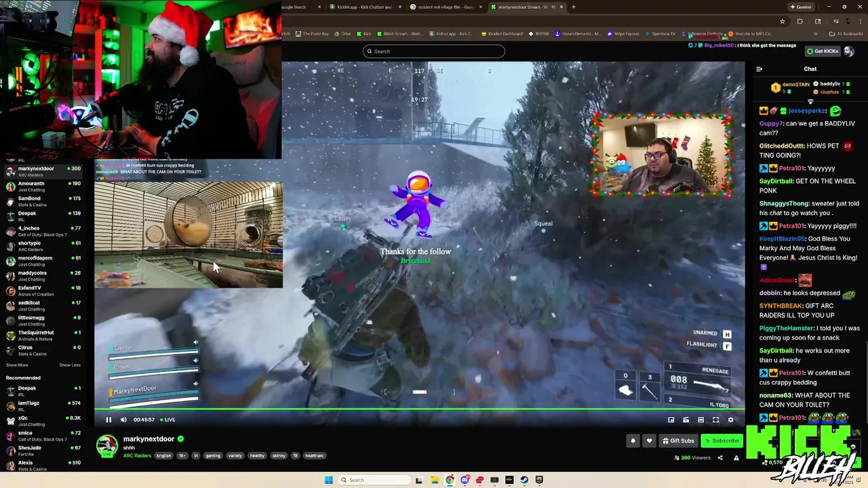Open the Stripe Express bookmark
The width and height of the screenshot is (868, 488).
click(624, 34)
